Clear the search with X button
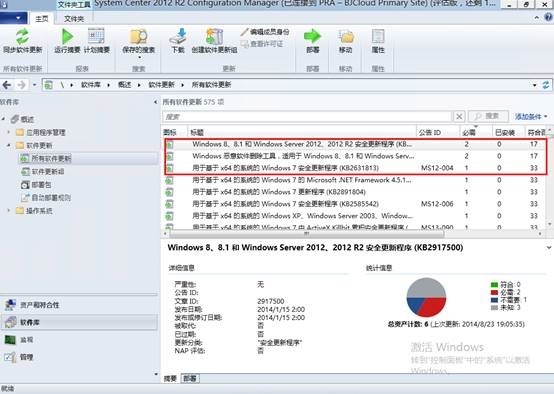This screenshot has height=394, width=554. coord(459,116)
